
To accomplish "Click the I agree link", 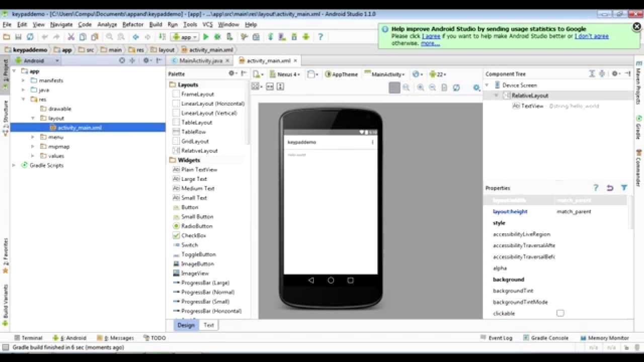I will (431, 36).
